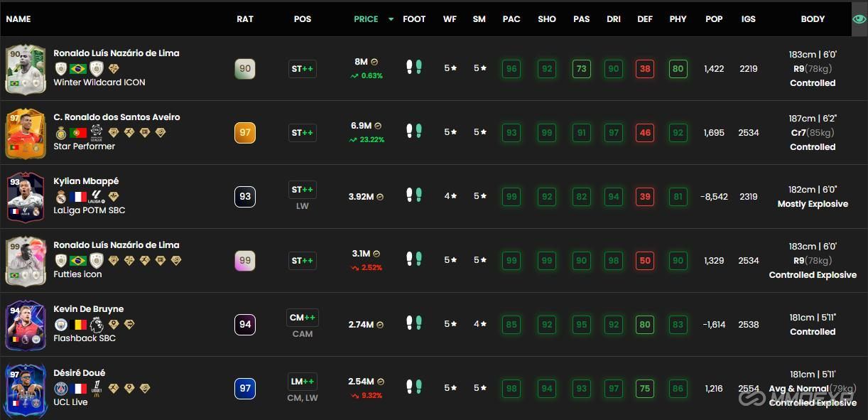Click the NAME column header
868x420 pixels.
tap(19, 19)
